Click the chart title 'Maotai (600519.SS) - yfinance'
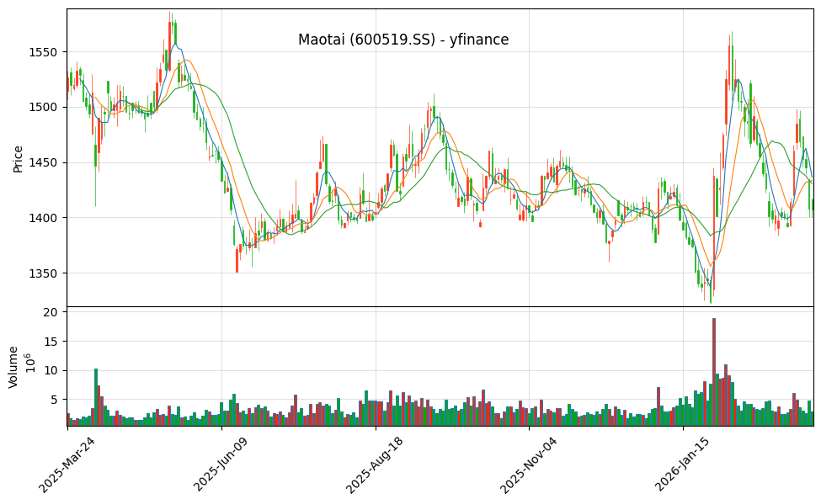821x504 pixels. [x=403, y=40]
